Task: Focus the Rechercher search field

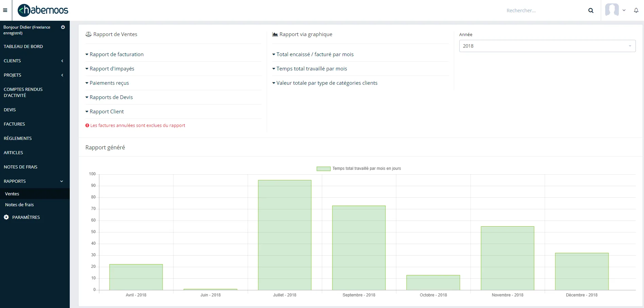Action: (x=544, y=11)
